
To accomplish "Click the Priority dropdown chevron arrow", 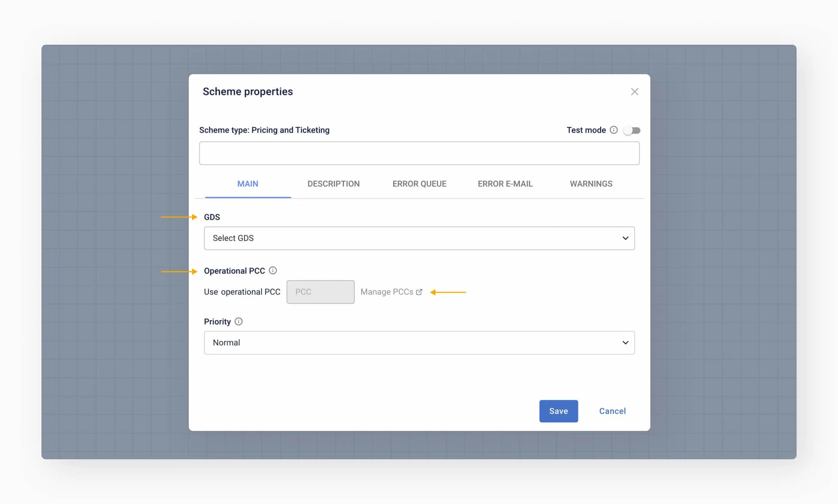I will point(625,343).
